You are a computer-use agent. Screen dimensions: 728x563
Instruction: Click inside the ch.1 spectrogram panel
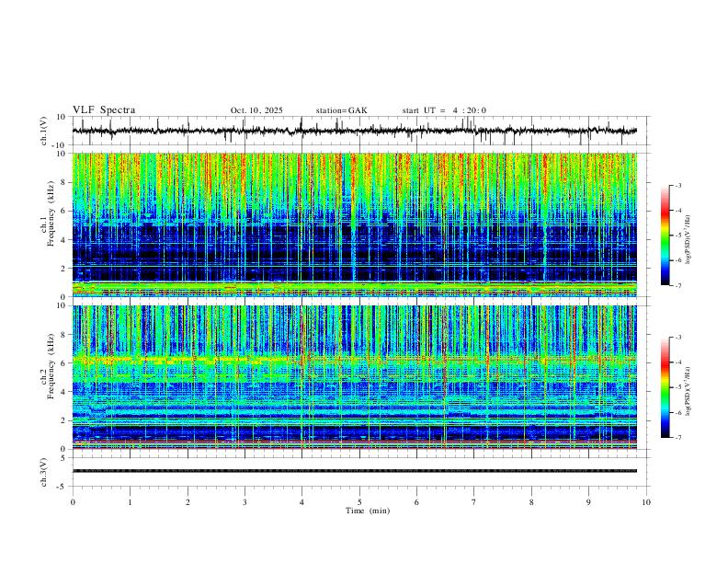click(355, 224)
